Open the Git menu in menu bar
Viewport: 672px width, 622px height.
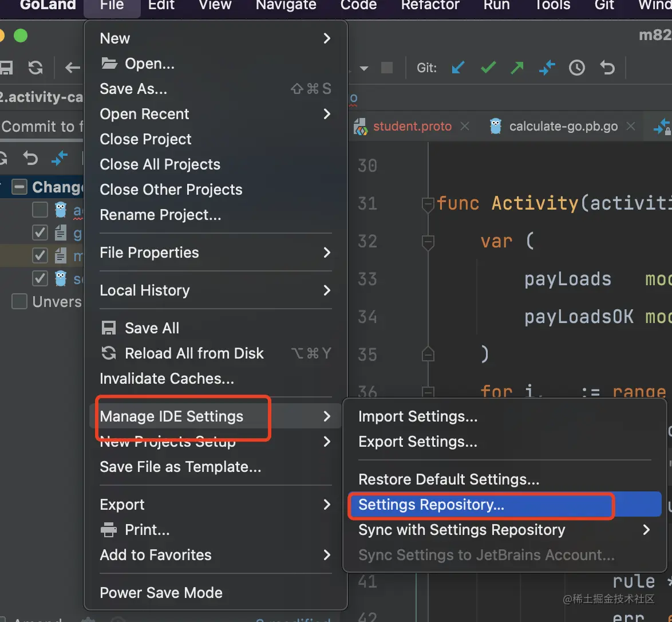coord(604,5)
